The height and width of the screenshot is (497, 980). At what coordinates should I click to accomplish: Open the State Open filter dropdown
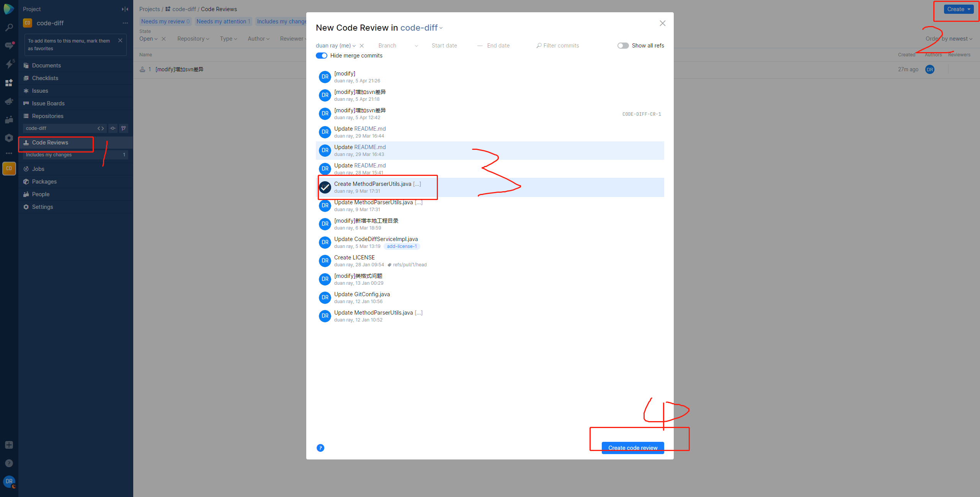149,39
